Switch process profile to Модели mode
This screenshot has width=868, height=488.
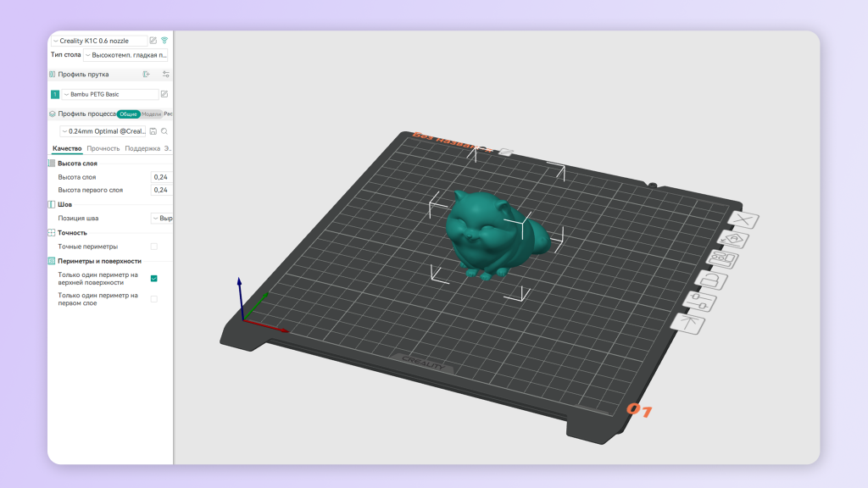pyautogui.click(x=151, y=114)
